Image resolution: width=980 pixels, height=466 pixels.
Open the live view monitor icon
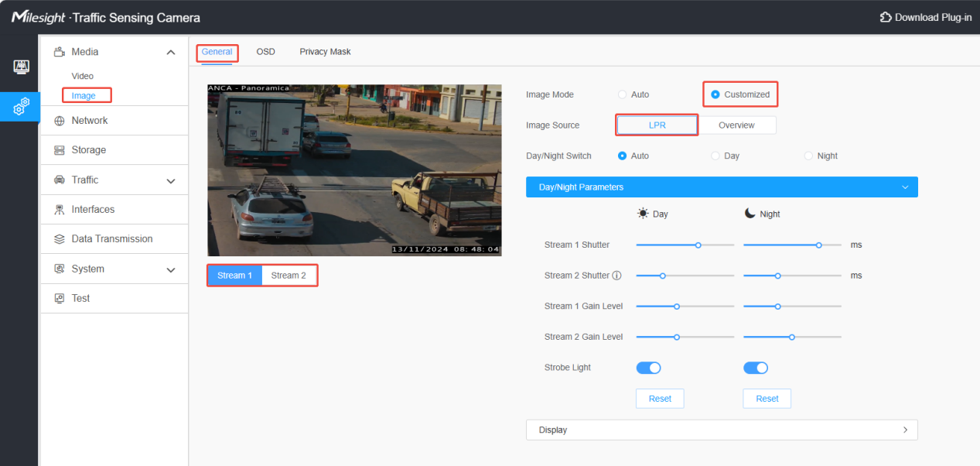[x=22, y=67]
